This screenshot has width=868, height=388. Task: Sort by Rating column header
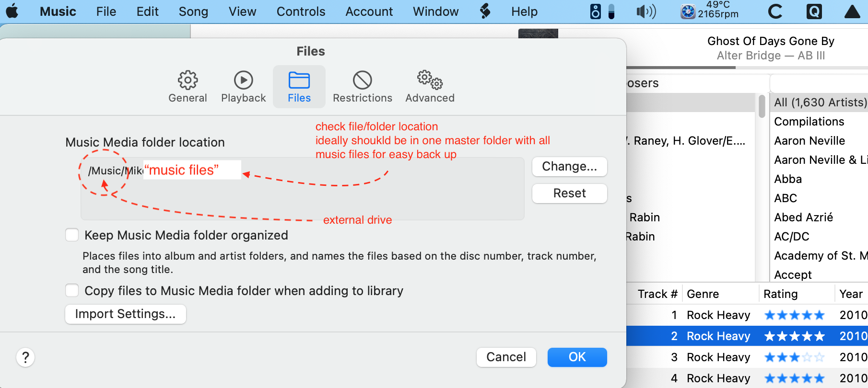(780, 294)
